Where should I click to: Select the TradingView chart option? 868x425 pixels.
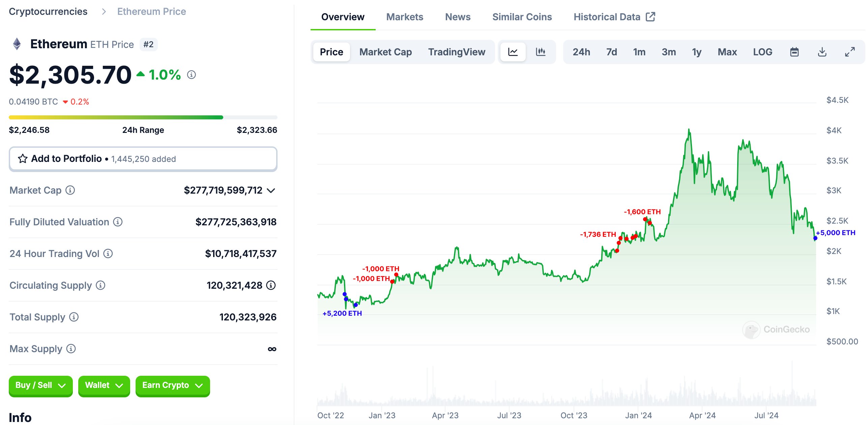[x=457, y=52]
